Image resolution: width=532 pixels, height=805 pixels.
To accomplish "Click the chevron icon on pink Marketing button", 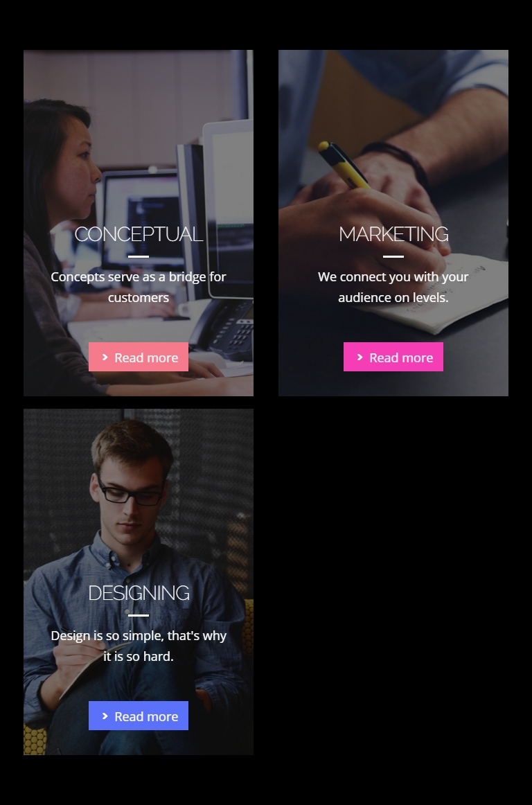I will [x=360, y=357].
